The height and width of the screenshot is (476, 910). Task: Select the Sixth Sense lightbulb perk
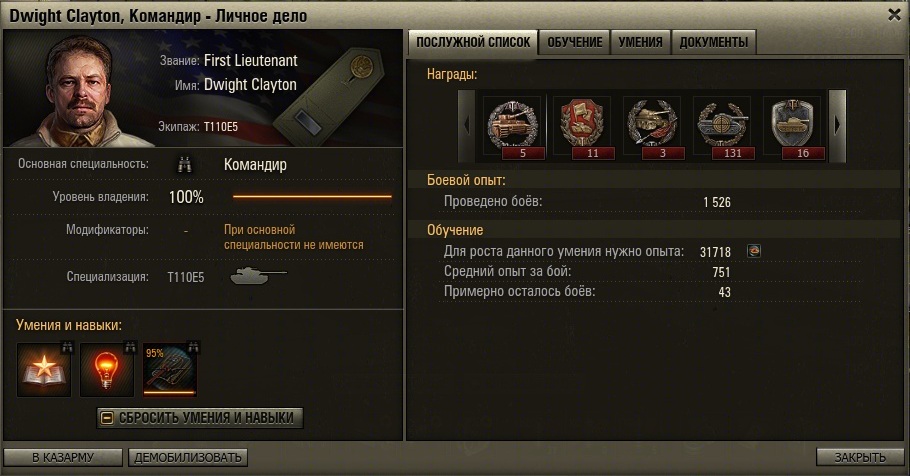click(107, 370)
